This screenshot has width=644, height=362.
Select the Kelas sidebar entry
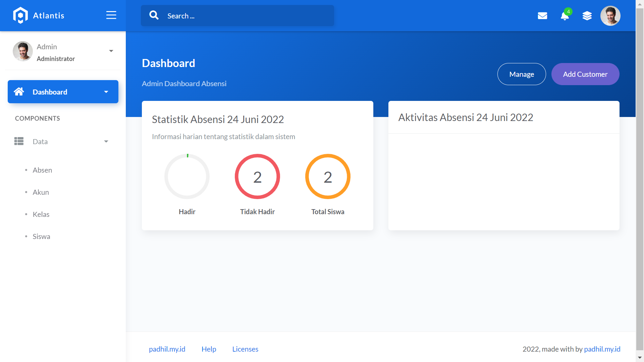pyautogui.click(x=41, y=215)
